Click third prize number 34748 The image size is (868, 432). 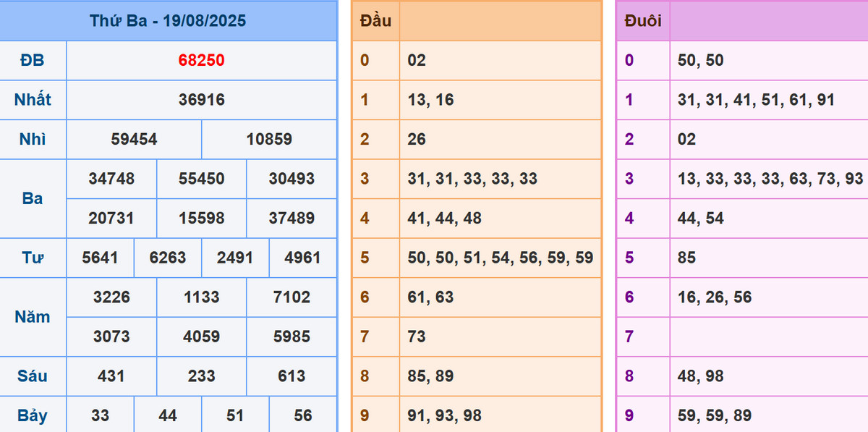click(x=111, y=179)
